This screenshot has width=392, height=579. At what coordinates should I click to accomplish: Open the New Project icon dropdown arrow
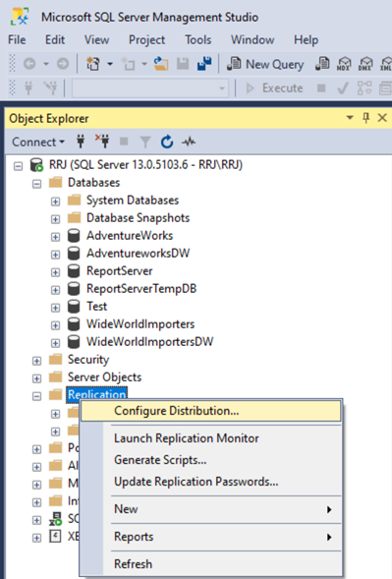click(x=110, y=64)
